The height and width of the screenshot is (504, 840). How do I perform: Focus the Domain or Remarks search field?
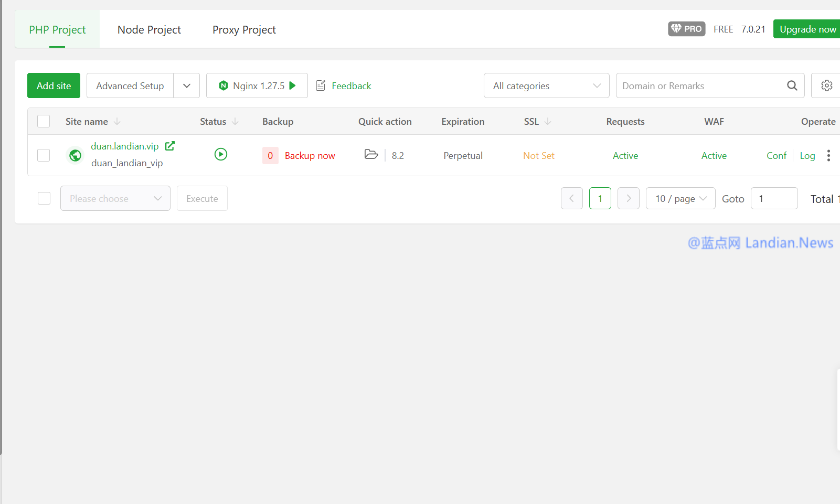700,85
